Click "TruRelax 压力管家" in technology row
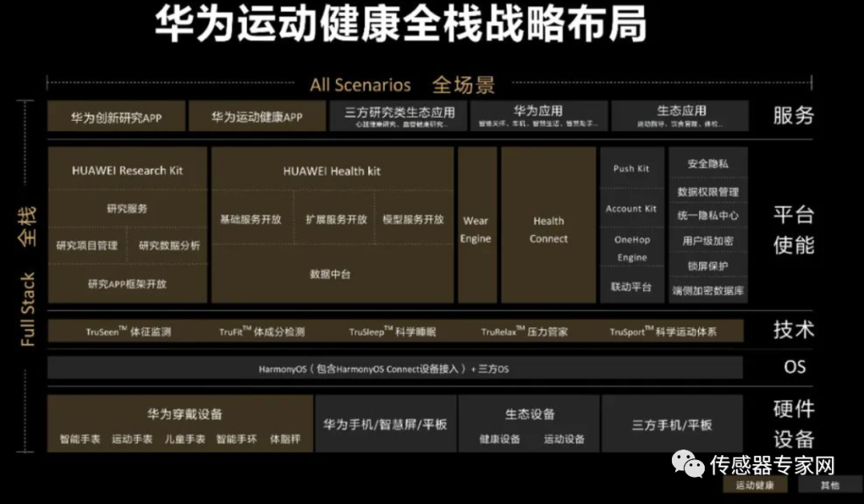Screen dimensions: 864x504 (x=524, y=331)
